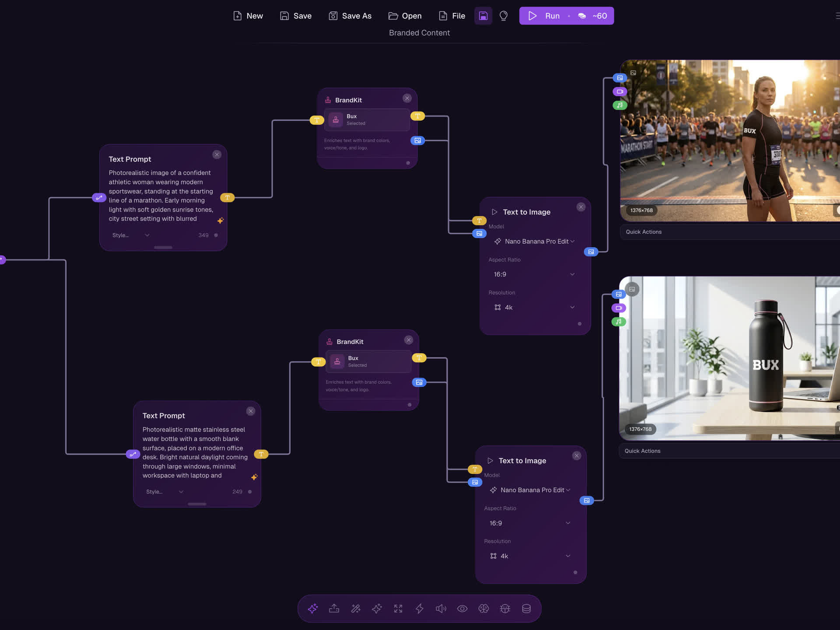The image size is (840, 630).
Task: Toggle the video output port on marathon image
Action: [619, 91]
